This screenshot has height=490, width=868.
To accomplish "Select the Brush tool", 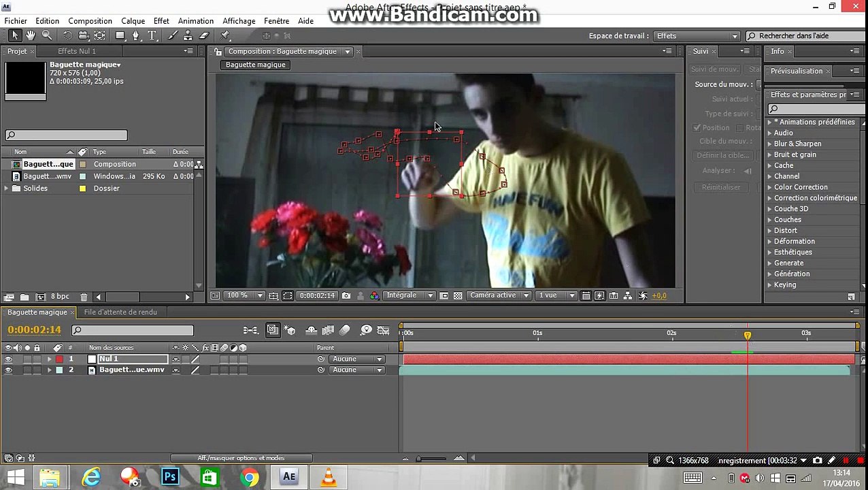I will [173, 35].
